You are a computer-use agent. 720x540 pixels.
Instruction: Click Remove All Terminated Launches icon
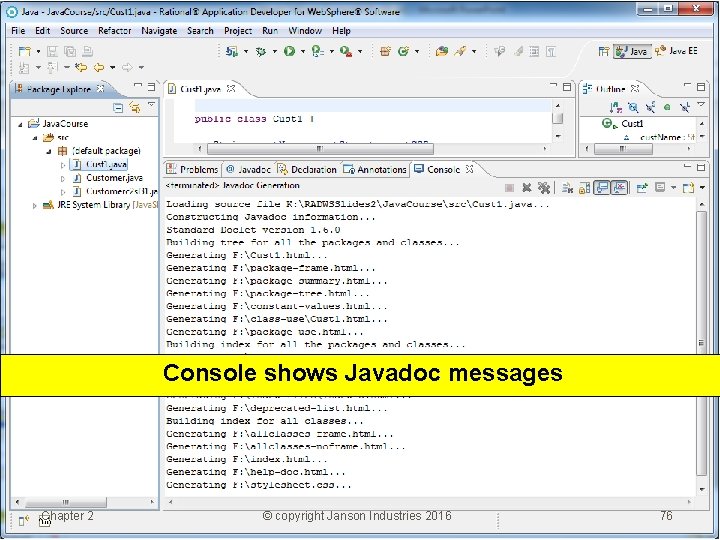point(544,187)
